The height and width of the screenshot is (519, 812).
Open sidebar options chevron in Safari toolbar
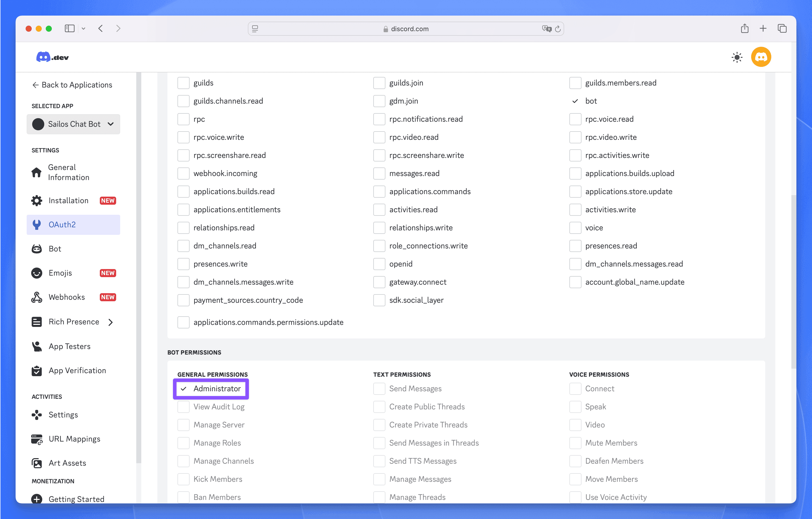[84, 29]
